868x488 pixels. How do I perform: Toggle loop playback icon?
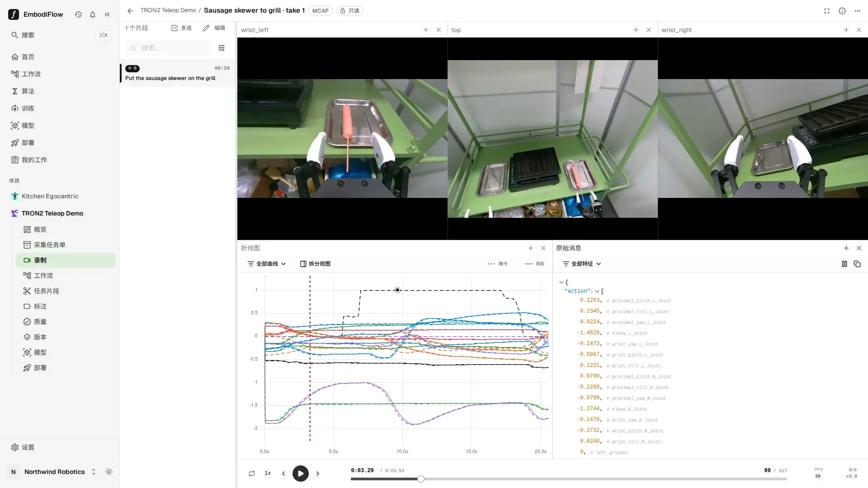pos(252,474)
